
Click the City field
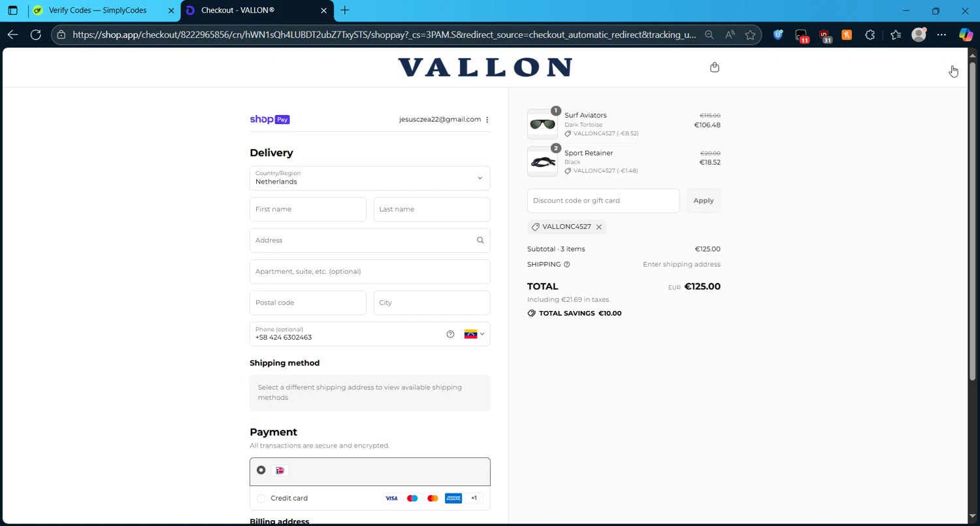point(432,303)
